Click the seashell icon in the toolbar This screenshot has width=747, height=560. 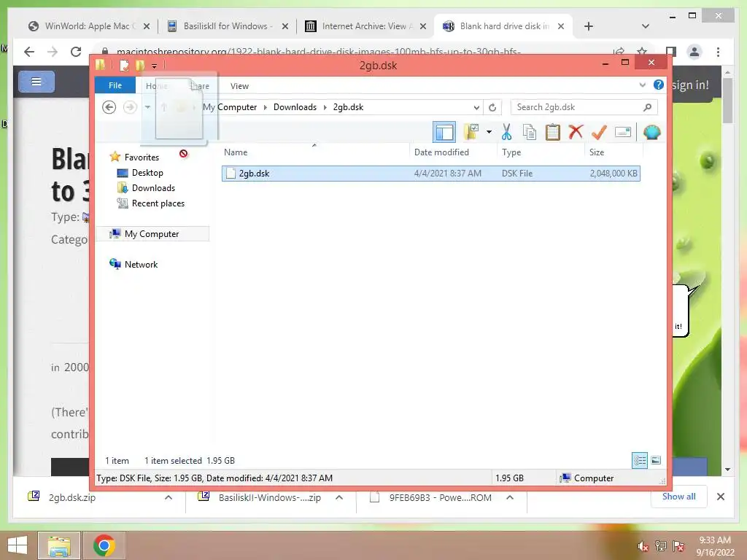tap(651, 132)
